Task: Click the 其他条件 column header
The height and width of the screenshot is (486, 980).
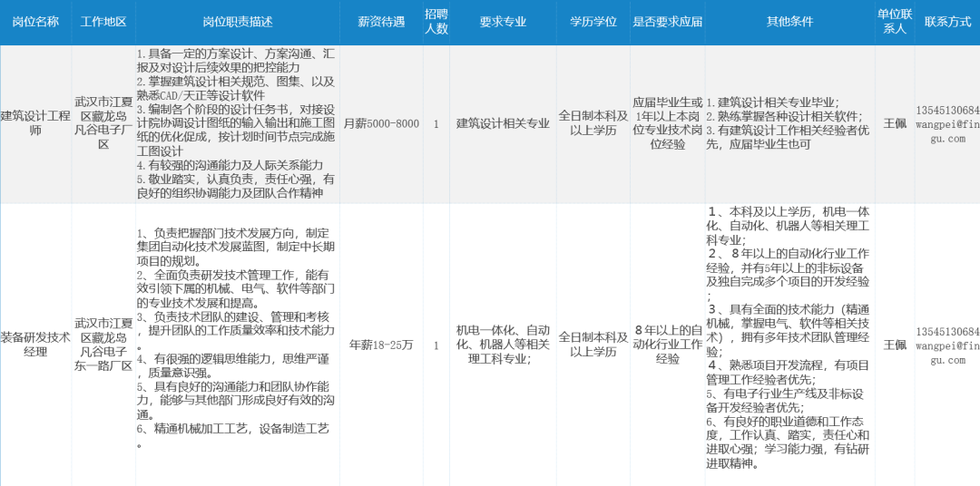Action: tap(788, 22)
